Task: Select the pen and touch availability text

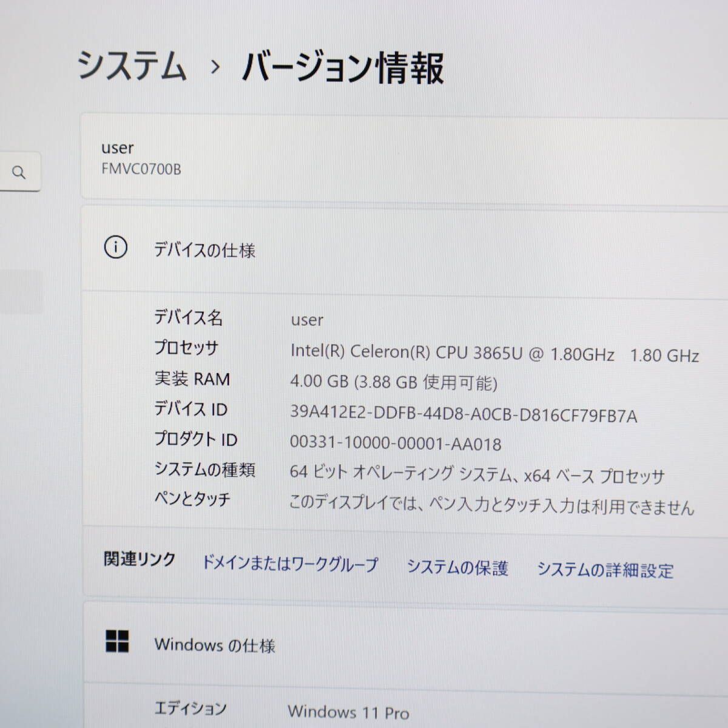Action: [491, 504]
